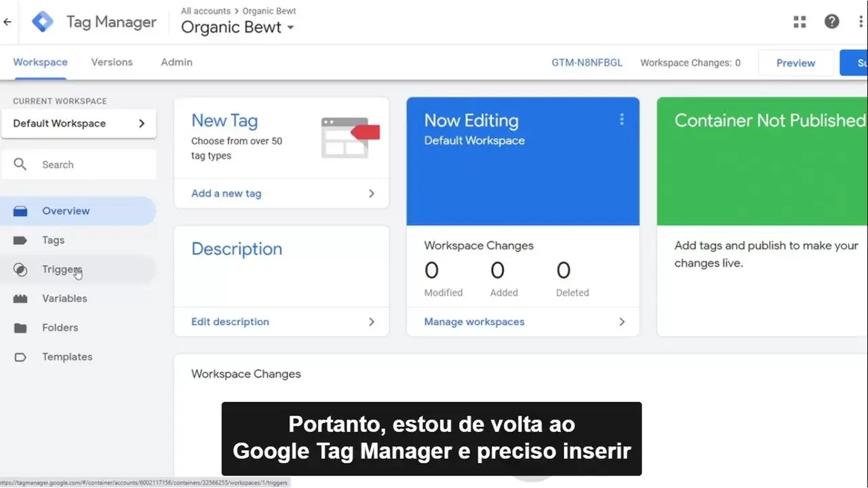Open Folders in the sidebar
The width and height of the screenshot is (868, 488).
coord(79,327)
